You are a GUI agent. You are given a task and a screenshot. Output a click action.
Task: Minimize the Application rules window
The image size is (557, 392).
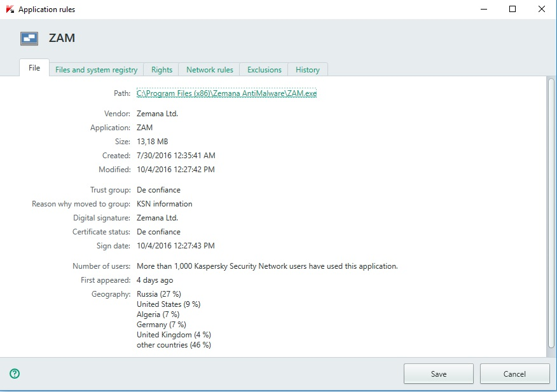484,10
